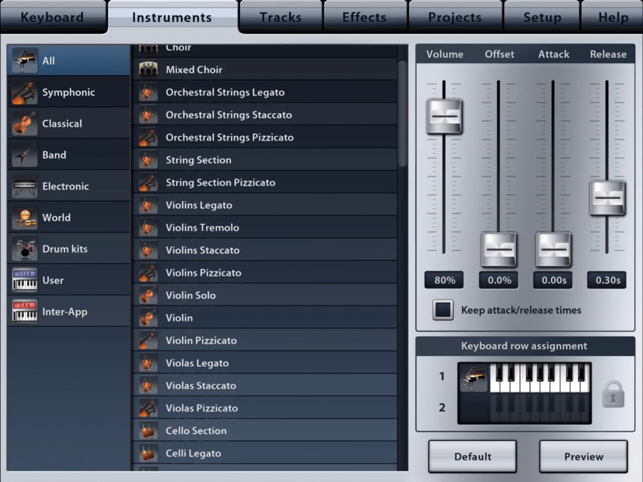The height and width of the screenshot is (482, 643).
Task: Select the Violas Pizzicato row
Action: 265,408
